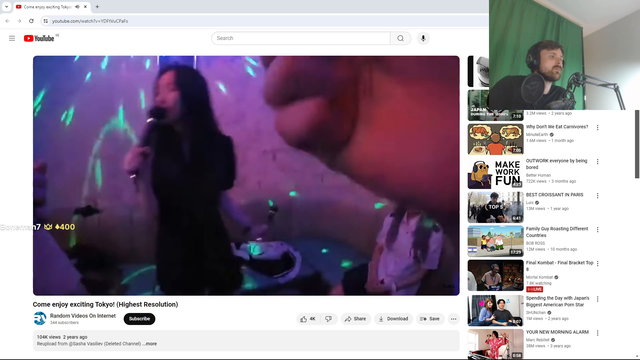Open the tab search dropdown arrow
This screenshot has height=360, width=640.
[6, 7]
